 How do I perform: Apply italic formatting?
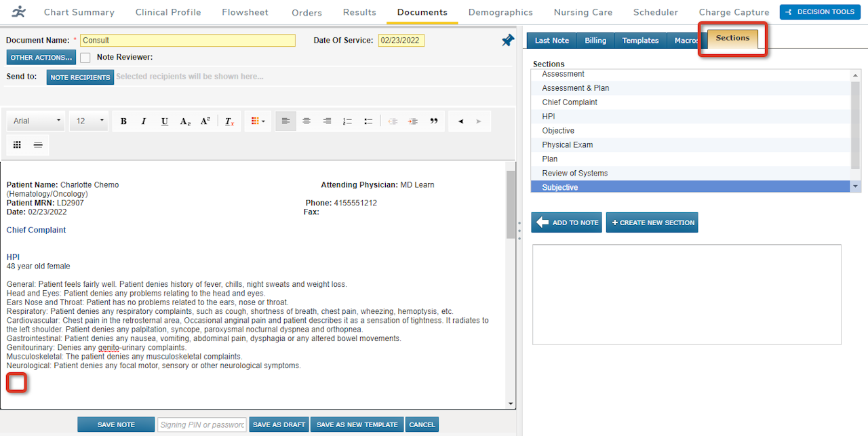tap(144, 121)
